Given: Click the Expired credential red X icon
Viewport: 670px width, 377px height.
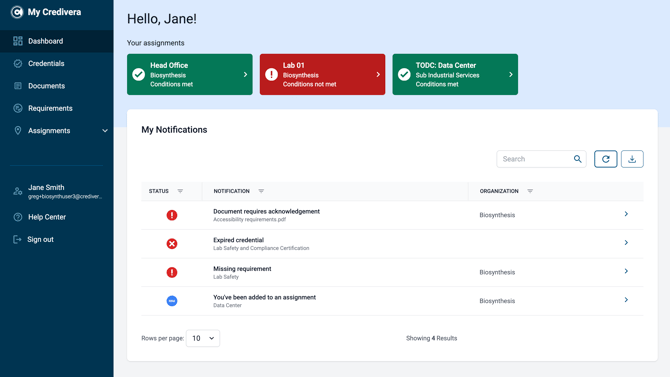Looking at the screenshot, I should click(172, 244).
